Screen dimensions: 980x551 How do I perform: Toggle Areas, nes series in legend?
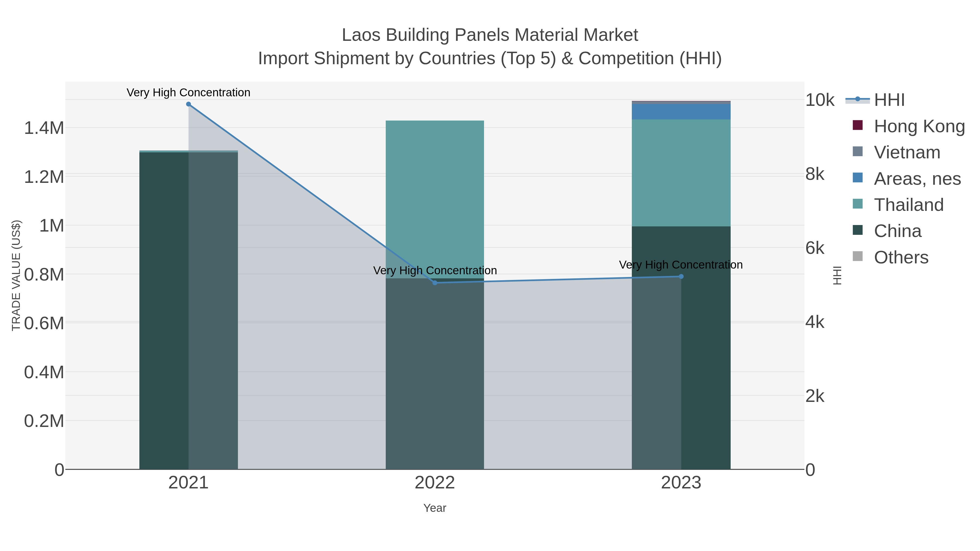click(906, 179)
